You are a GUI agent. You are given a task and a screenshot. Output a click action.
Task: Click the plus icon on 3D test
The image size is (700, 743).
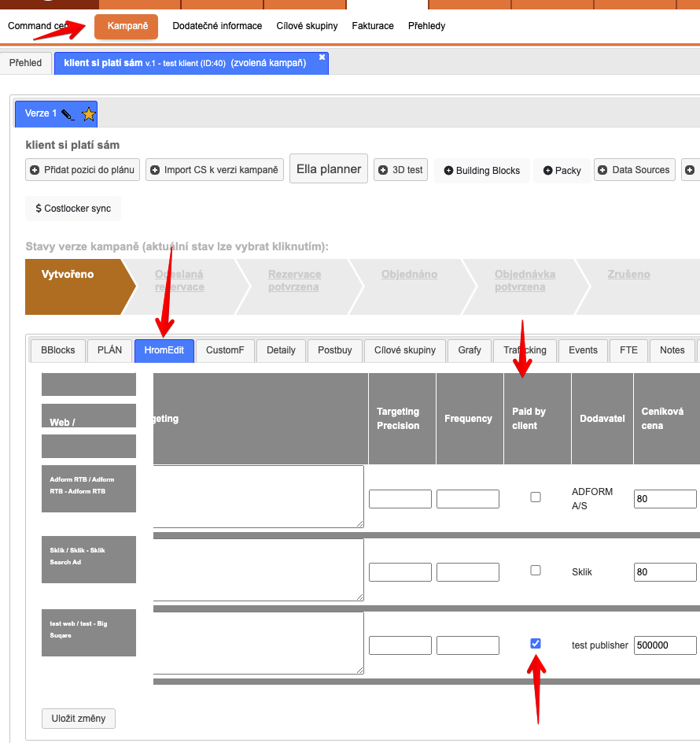tap(382, 170)
